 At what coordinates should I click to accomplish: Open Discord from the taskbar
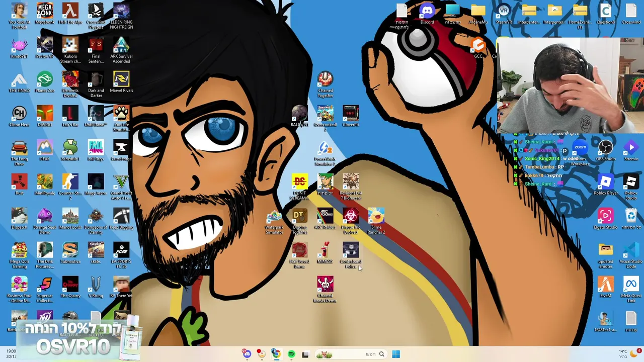click(x=247, y=354)
